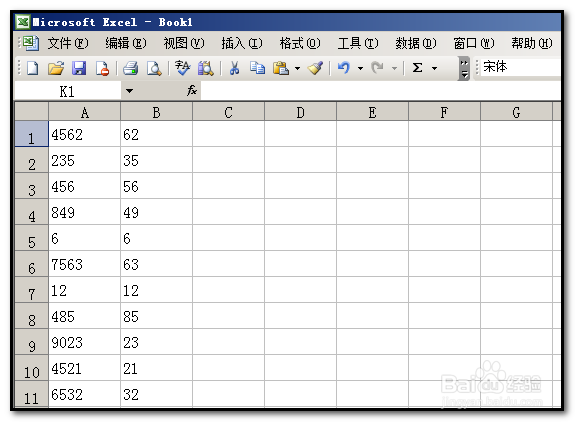Click the Redo arrow icon
This screenshot has width=575, height=422.
click(x=377, y=68)
